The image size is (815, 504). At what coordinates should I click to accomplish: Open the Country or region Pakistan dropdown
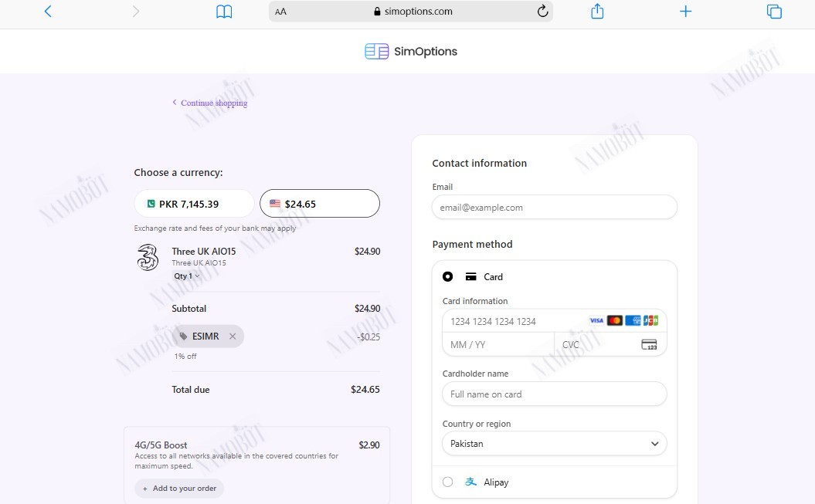coord(555,444)
